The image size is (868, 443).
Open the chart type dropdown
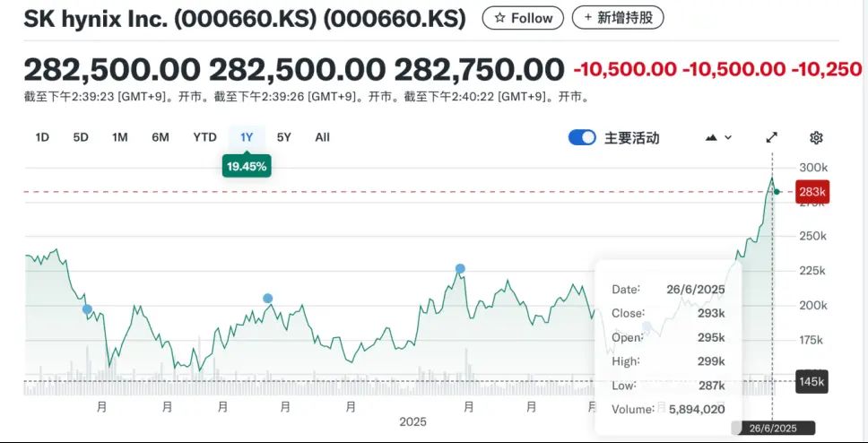tap(719, 138)
